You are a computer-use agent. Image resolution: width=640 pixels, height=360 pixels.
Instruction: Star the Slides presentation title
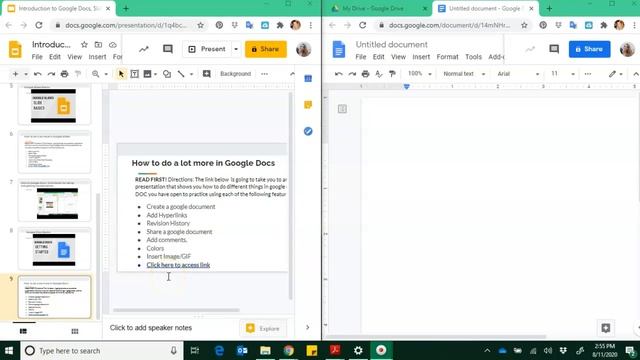point(84,44)
